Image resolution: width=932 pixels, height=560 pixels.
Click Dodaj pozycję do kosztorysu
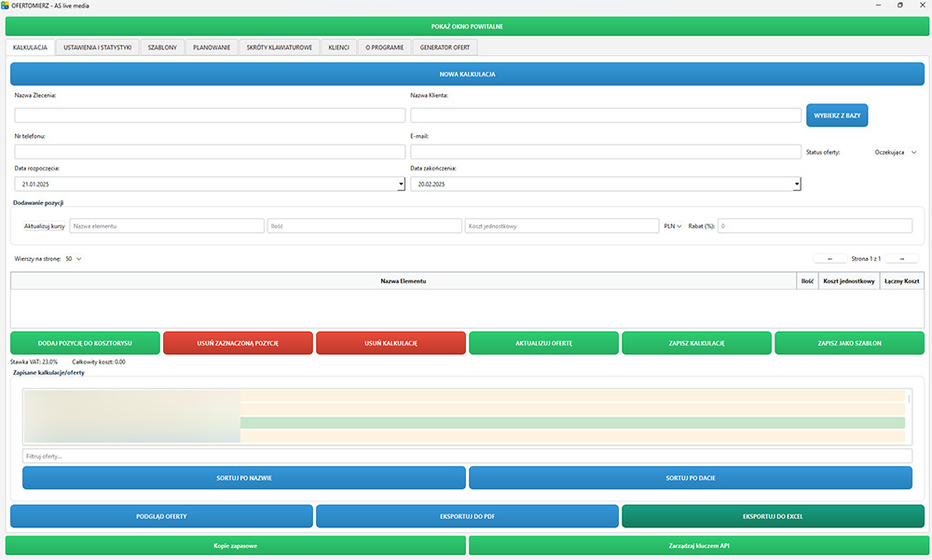(85, 343)
